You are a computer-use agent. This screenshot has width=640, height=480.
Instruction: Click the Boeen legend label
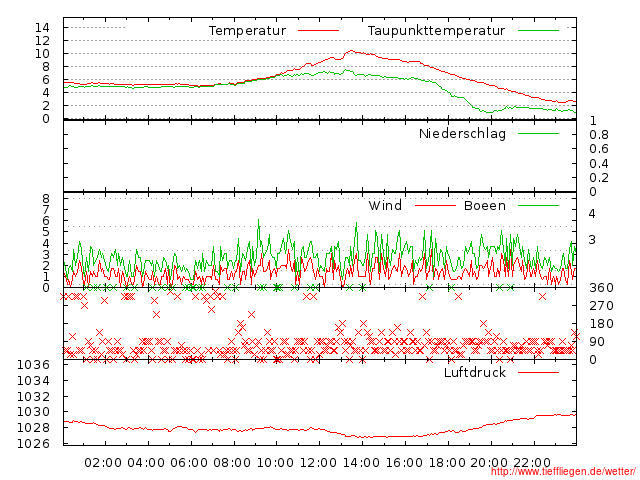[x=484, y=205]
